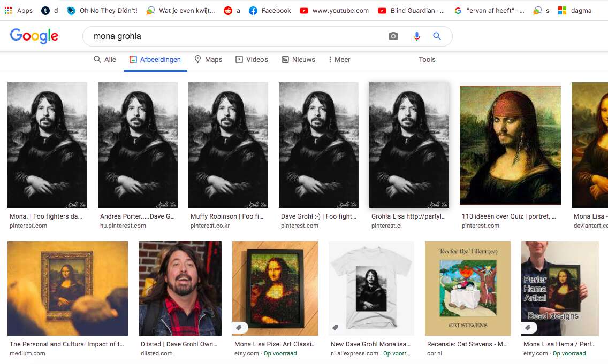Switch to the Video's tab
Screen dimensions: 608x364
[x=252, y=59]
